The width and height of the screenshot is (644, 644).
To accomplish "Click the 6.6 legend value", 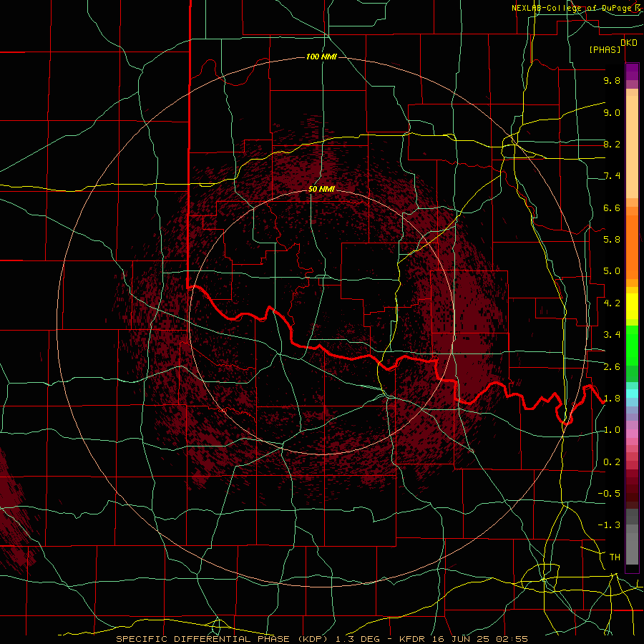I will [612, 208].
